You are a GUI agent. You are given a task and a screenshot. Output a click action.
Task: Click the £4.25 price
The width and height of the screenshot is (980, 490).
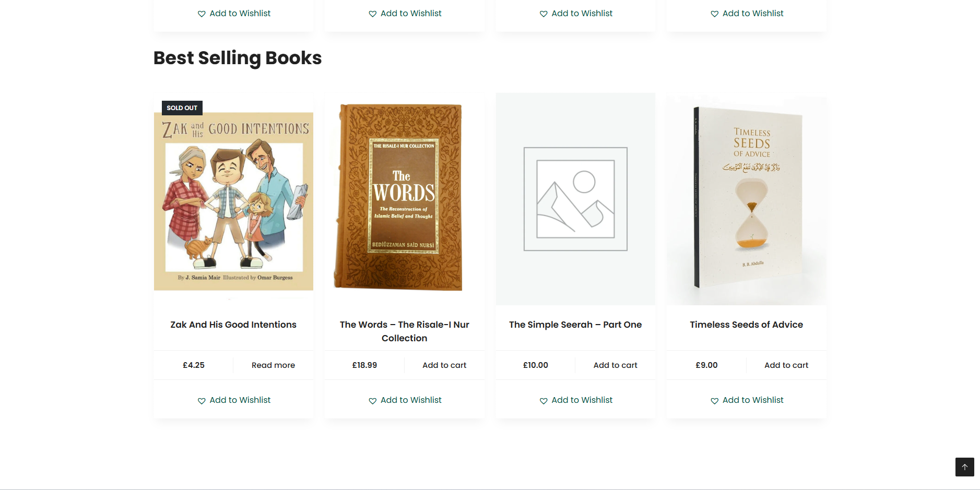click(x=194, y=365)
